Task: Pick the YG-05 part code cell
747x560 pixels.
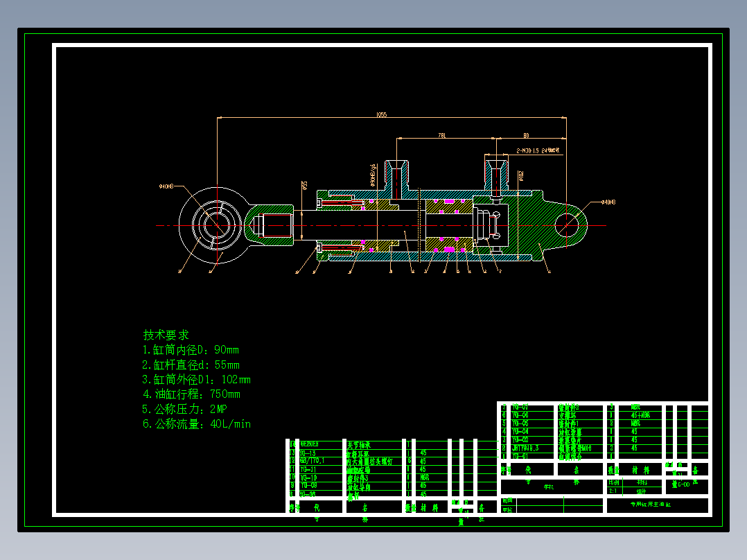Action: click(520, 423)
